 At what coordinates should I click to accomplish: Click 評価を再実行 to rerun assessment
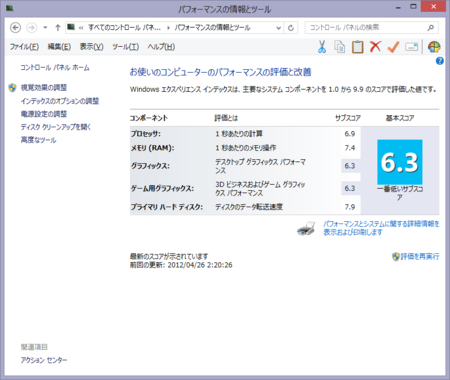(420, 256)
